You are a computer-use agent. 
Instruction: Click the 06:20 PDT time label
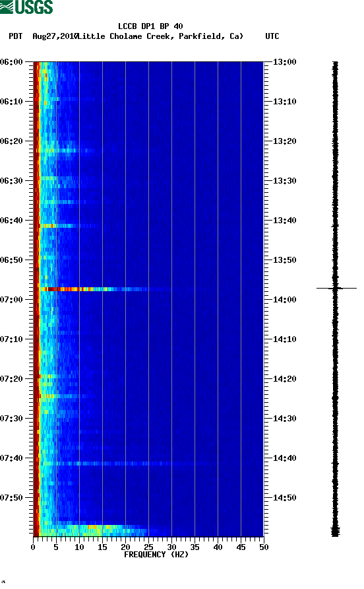click(x=11, y=141)
